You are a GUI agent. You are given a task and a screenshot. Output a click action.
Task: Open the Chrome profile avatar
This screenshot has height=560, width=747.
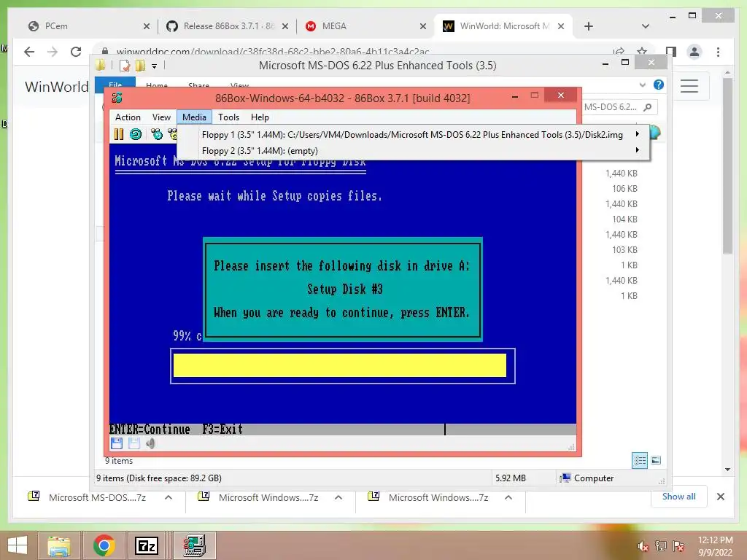click(x=694, y=52)
